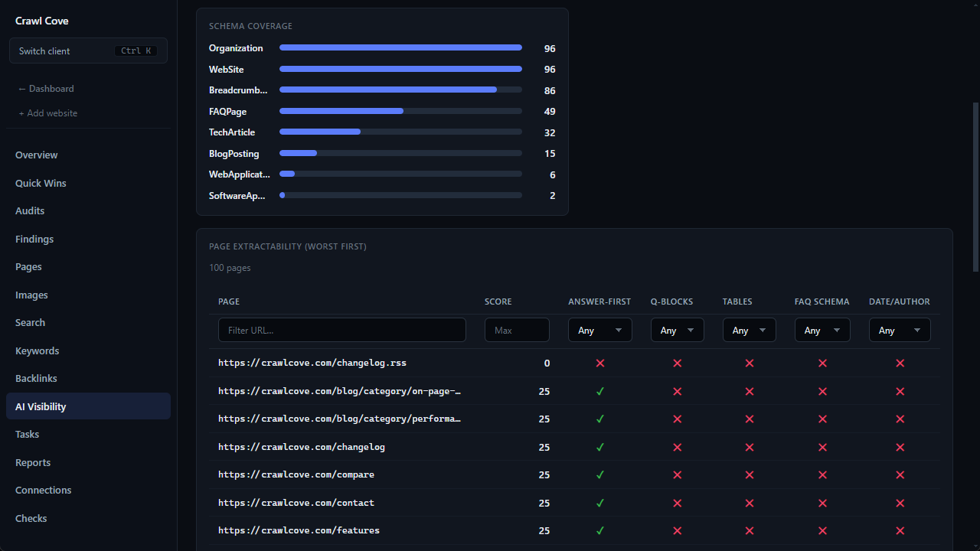Click Q-Blocks red X in contact row

pyautogui.click(x=678, y=503)
